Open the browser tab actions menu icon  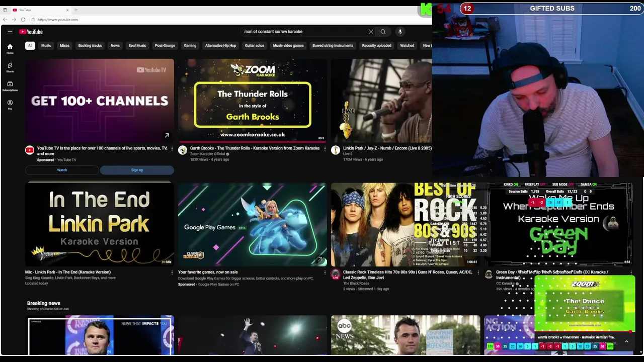pyautogui.click(x=5, y=10)
